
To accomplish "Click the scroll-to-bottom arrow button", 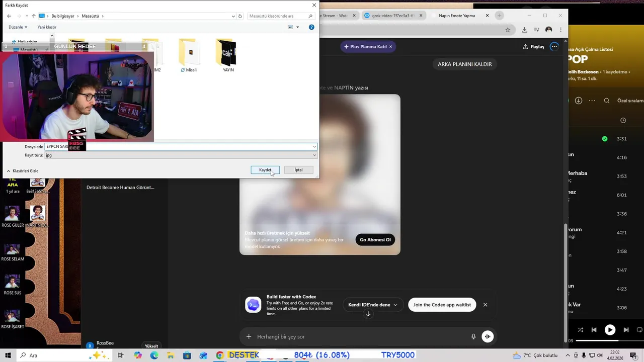I will 368,314.
